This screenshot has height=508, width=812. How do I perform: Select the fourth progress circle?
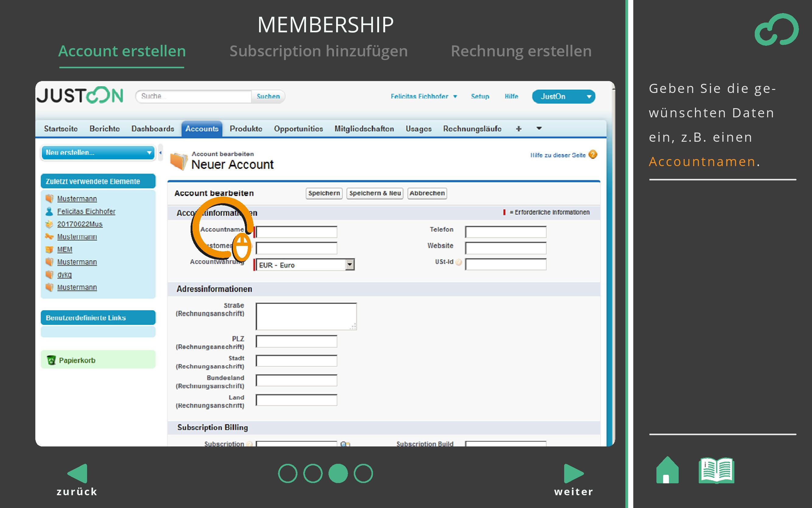coord(363,473)
